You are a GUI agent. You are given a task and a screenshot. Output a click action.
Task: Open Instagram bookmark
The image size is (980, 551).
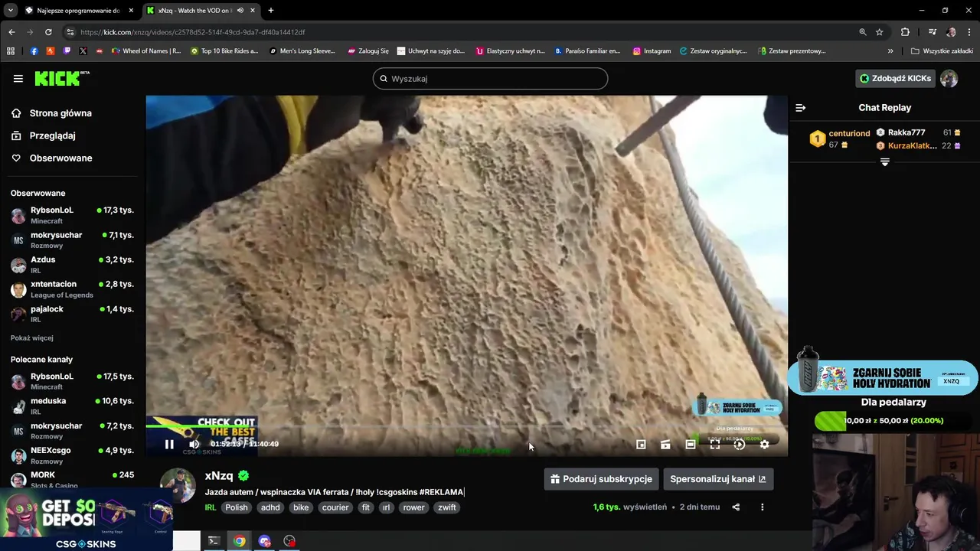click(652, 51)
